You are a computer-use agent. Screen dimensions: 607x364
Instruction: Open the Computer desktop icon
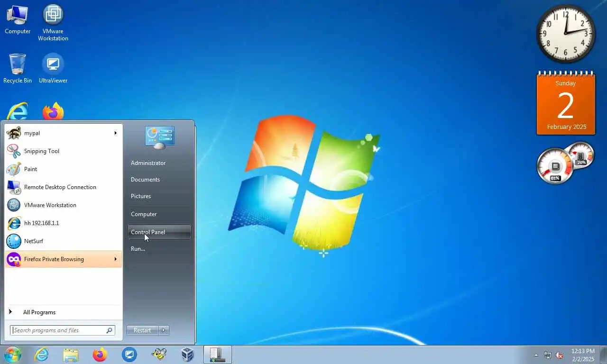(18, 20)
